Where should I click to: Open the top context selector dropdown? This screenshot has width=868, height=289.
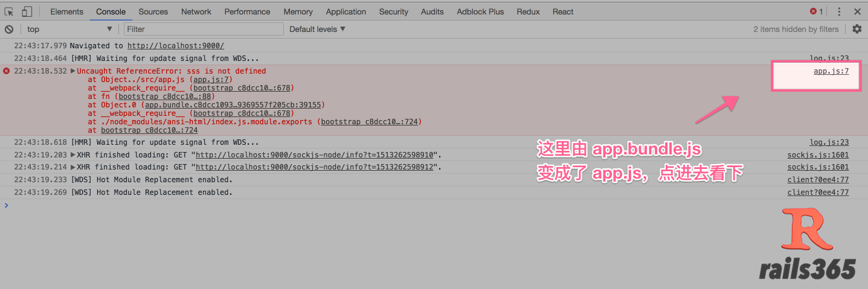pyautogui.click(x=69, y=29)
